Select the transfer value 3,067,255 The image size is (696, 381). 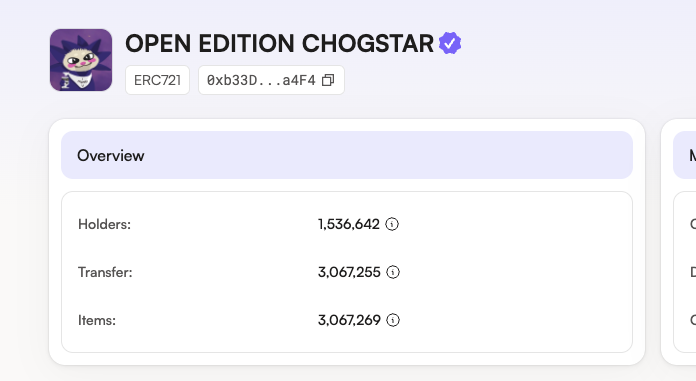point(349,272)
